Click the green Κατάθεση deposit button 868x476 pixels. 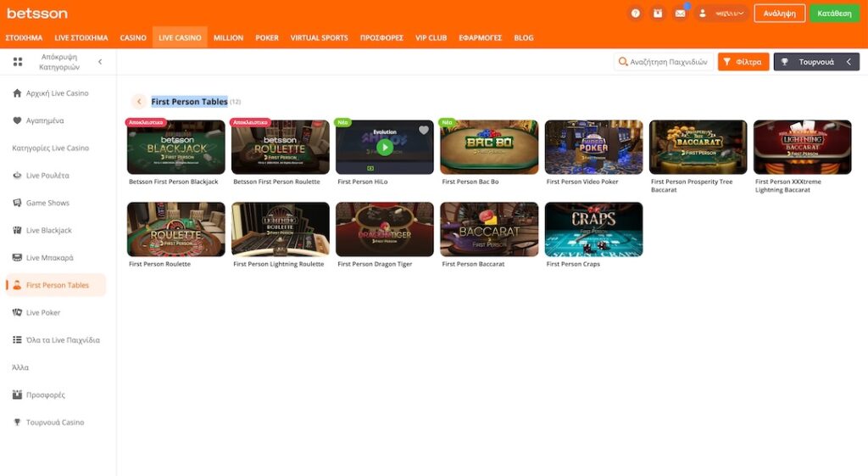pyautogui.click(x=834, y=14)
